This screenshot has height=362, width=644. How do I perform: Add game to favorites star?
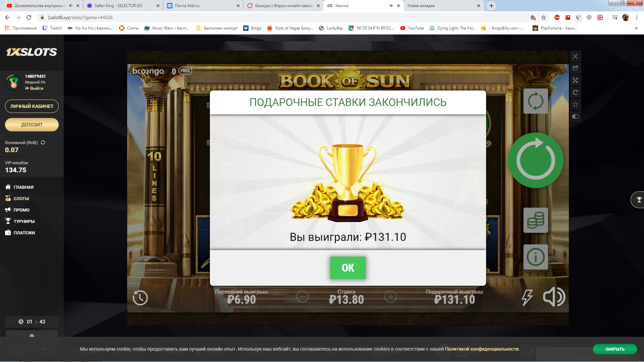tap(576, 105)
